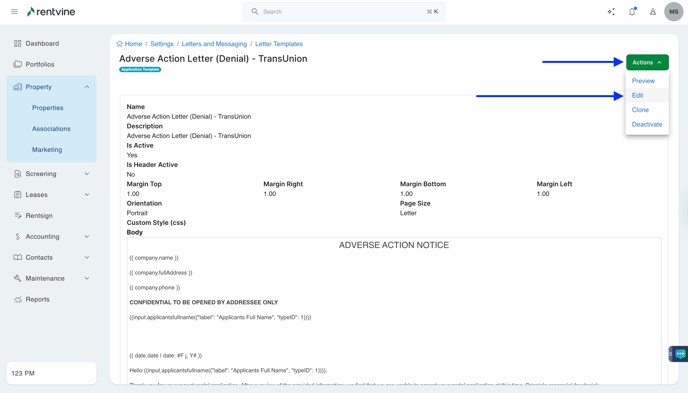Click the Rentvine logo
The height and width of the screenshot is (393, 688).
[x=51, y=12]
